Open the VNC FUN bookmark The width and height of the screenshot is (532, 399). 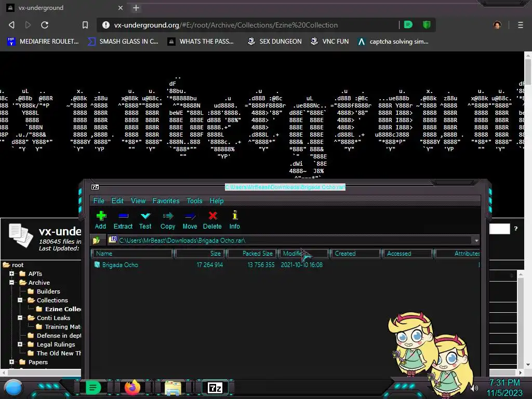tap(329, 42)
